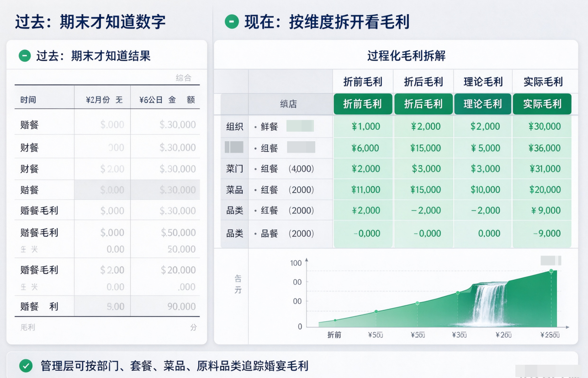
Task: Click the 过程化毛利拆解 panel title
Action: pos(406,56)
